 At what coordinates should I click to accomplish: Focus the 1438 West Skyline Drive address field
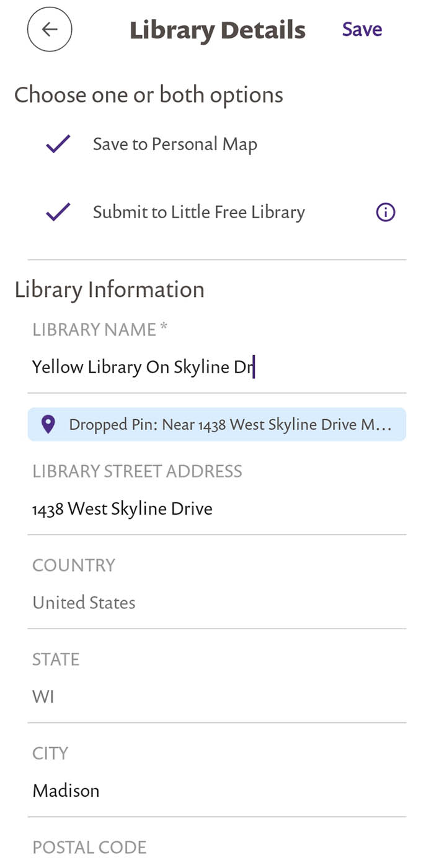click(122, 509)
